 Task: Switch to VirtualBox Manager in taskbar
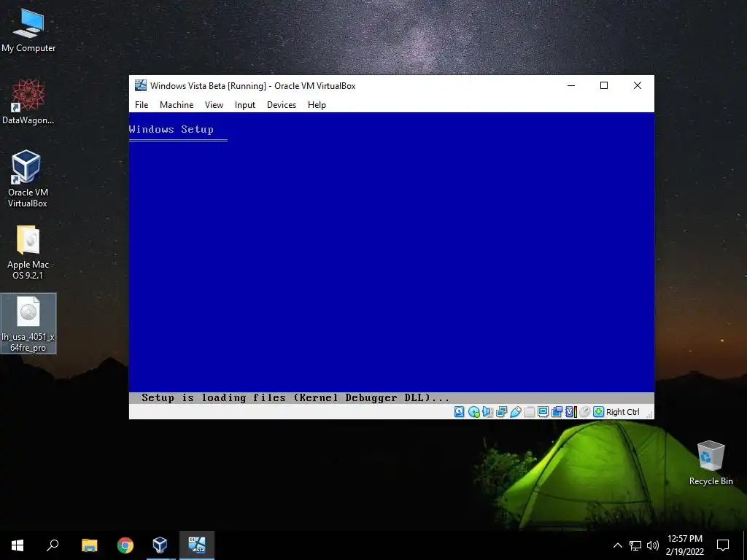[x=160, y=545]
